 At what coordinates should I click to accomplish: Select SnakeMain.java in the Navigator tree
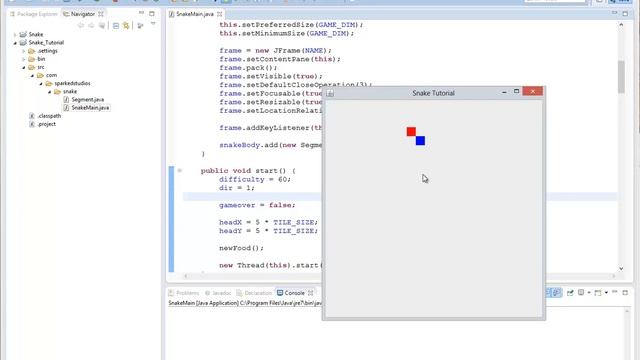86,108
